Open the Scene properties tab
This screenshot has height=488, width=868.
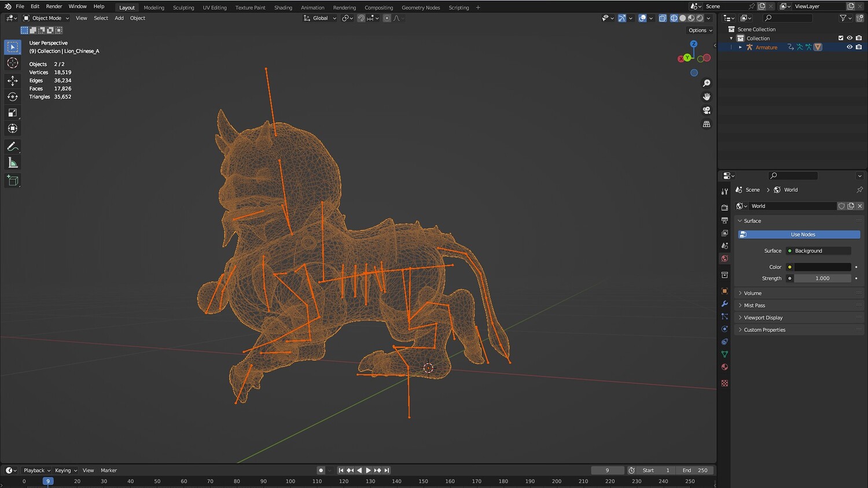pyautogui.click(x=724, y=246)
